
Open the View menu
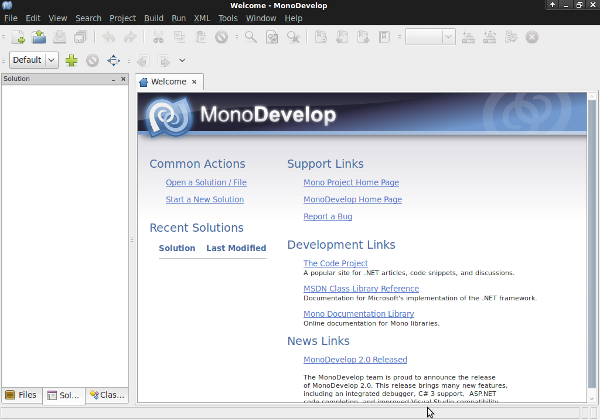coord(58,18)
